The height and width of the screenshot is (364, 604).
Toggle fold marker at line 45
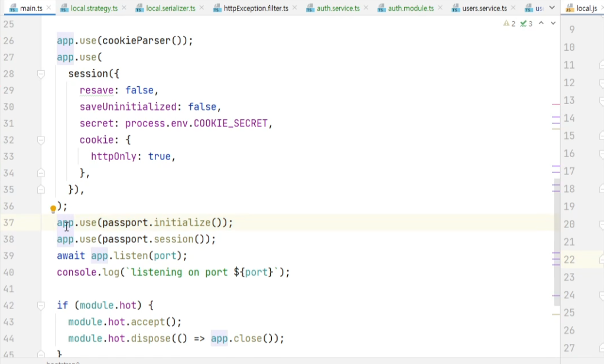pyautogui.click(x=41, y=353)
